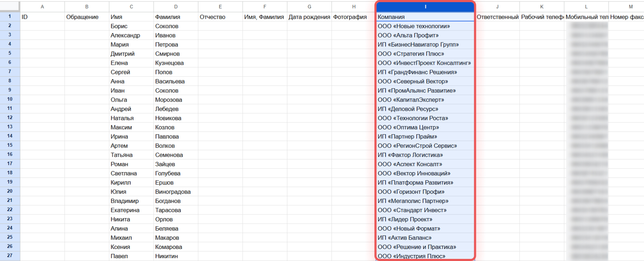The width and height of the screenshot is (644, 261).
Task: Click the 'Ответственный' header cell
Action: (x=497, y=17)
